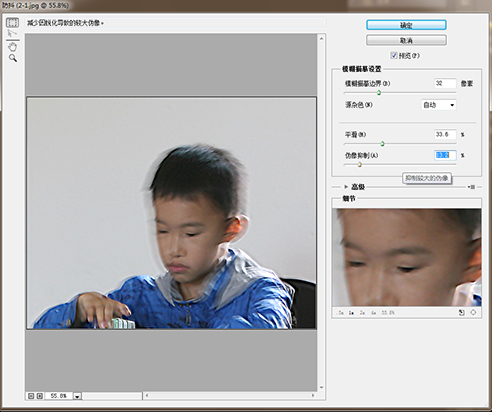
Task: Adjust the artifact suppression slider handle
Action: click(360, 164)
